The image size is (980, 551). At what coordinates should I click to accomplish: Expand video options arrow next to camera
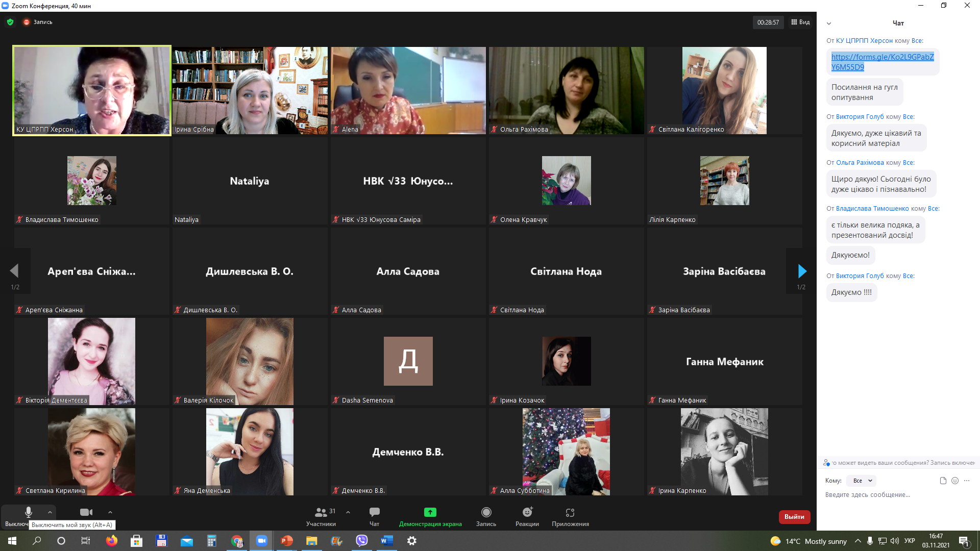110,512
